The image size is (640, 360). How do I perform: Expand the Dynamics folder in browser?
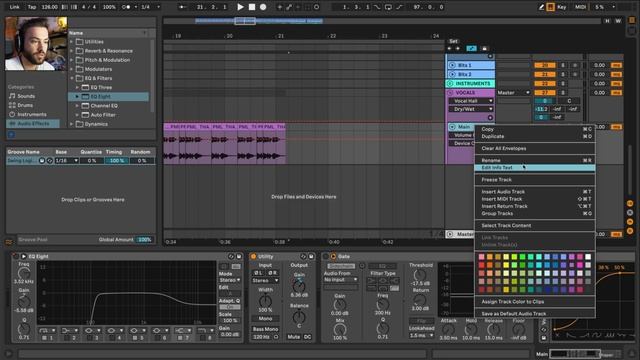pos(72,124)
